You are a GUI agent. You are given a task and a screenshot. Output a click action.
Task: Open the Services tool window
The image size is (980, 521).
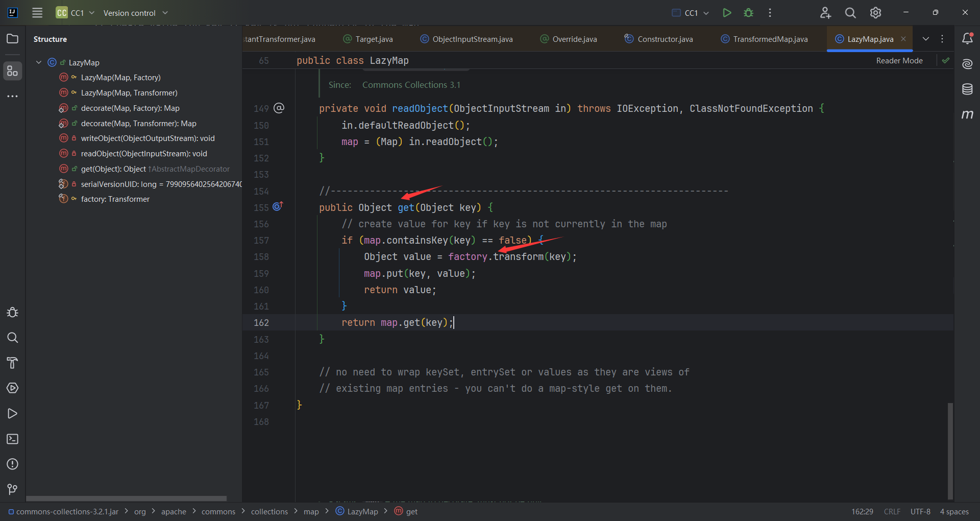click(12, 388)
